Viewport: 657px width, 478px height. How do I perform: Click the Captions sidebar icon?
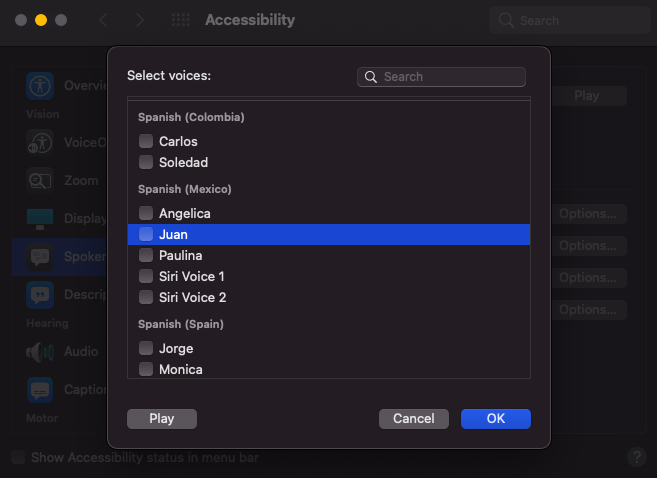coord(40,390)
